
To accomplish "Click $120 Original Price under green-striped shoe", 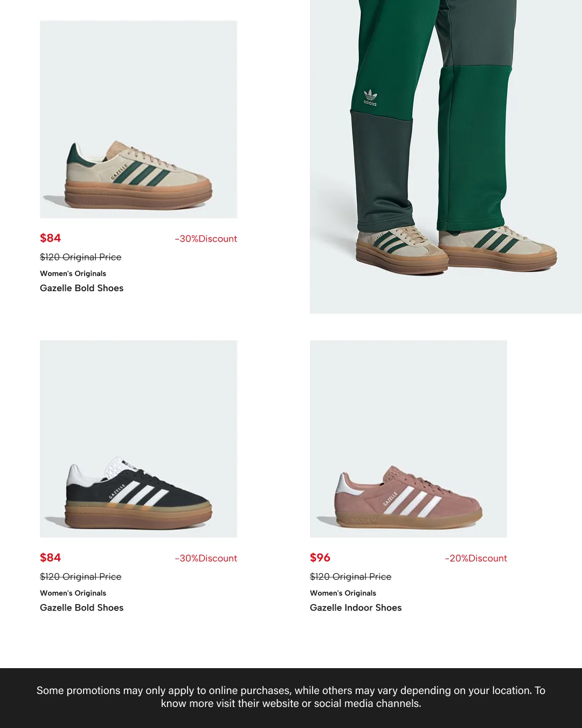I will pos(81,257).
